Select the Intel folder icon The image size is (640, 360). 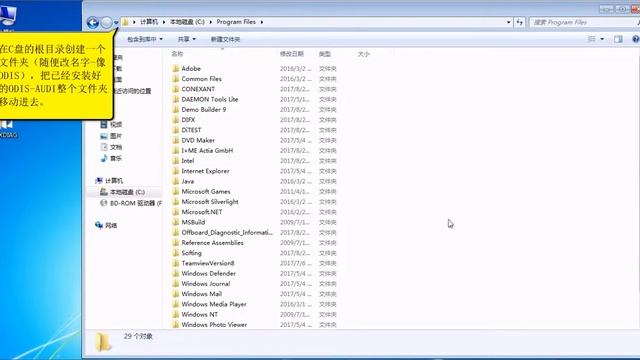click(x=176, y=161)
